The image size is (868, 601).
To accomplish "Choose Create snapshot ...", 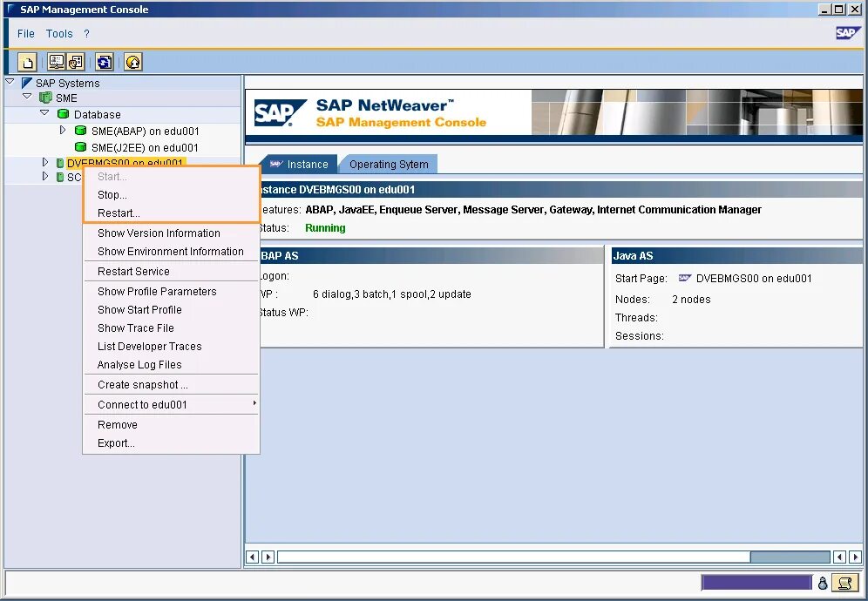I will (x=171, y=385).
